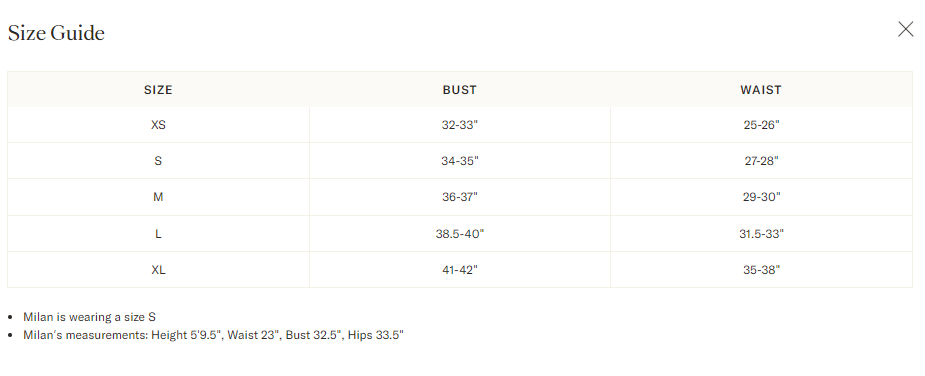Click the 'Milan is wearing a size S' note
The width and height of the screenshot is (925, 376).
click(x=89, y=317)
